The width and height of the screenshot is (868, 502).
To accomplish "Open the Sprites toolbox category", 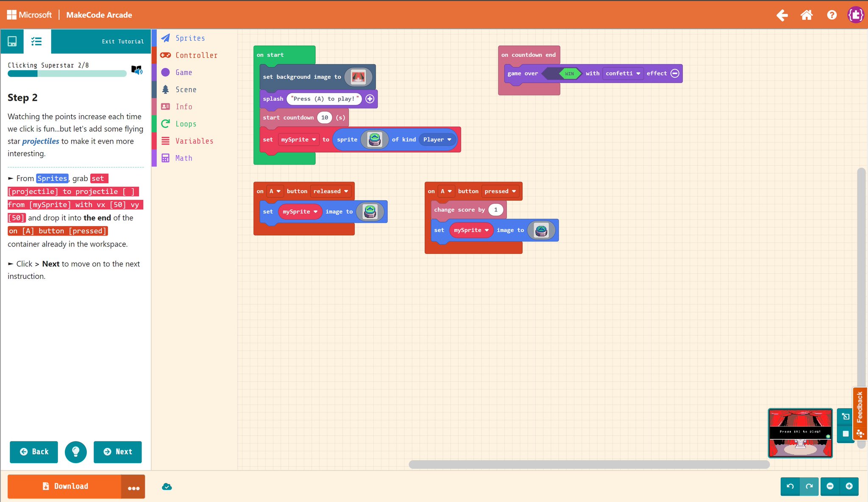I will [x=190, y=38].
